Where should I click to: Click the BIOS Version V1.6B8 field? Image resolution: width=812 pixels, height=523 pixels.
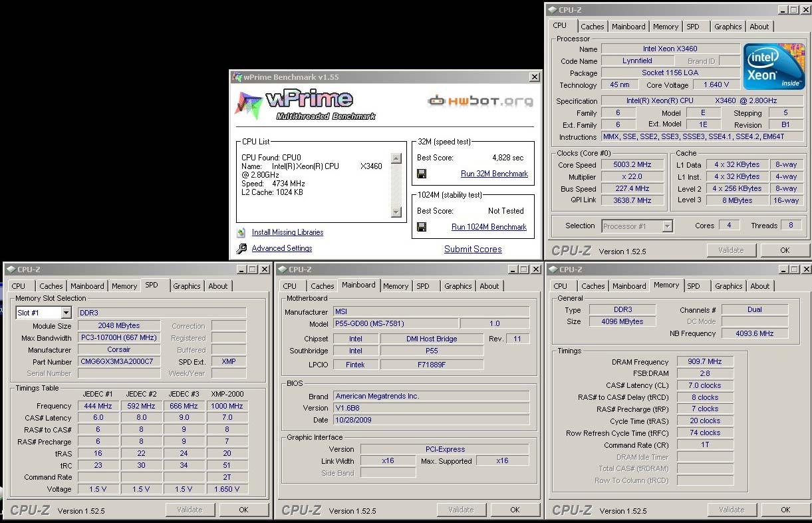click(x=431, y=408)
